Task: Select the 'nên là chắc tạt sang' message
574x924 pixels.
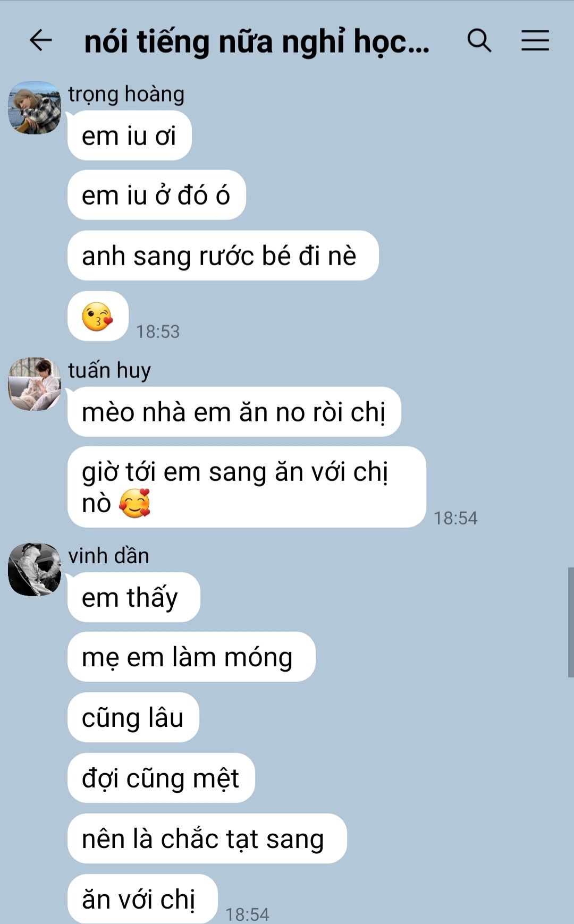Action: coord(207,838)
